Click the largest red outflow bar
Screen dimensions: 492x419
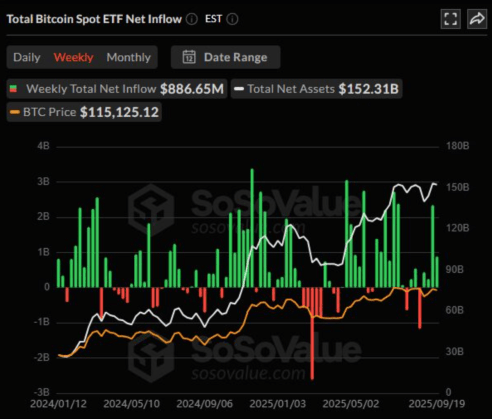coord(312,333)
